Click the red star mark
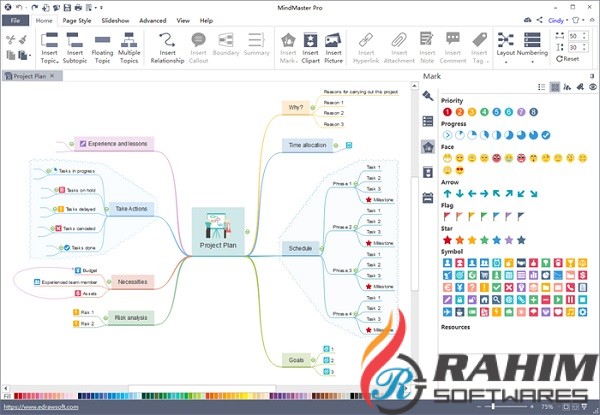Image resolution: width=600 pixels, height=415 pixels. click(x=447, y=240)
